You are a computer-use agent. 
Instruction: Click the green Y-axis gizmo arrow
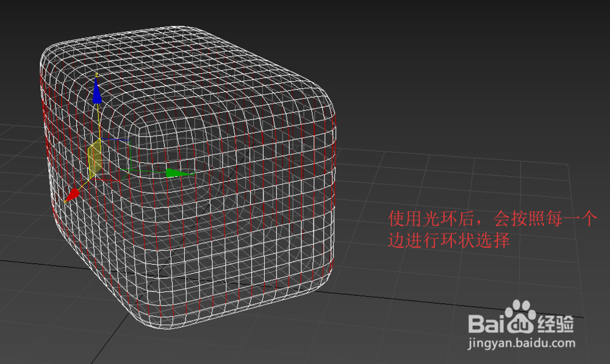point(179,173)
